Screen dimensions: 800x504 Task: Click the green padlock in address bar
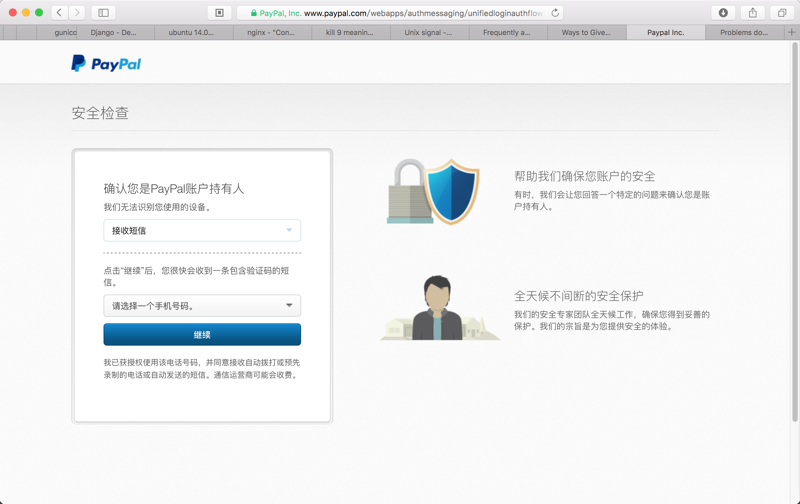tap(254, 13)
